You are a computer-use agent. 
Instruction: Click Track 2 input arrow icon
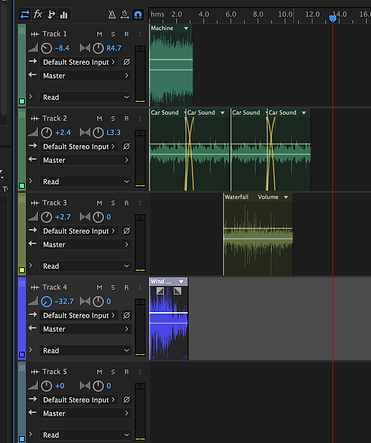click(33, 146)
